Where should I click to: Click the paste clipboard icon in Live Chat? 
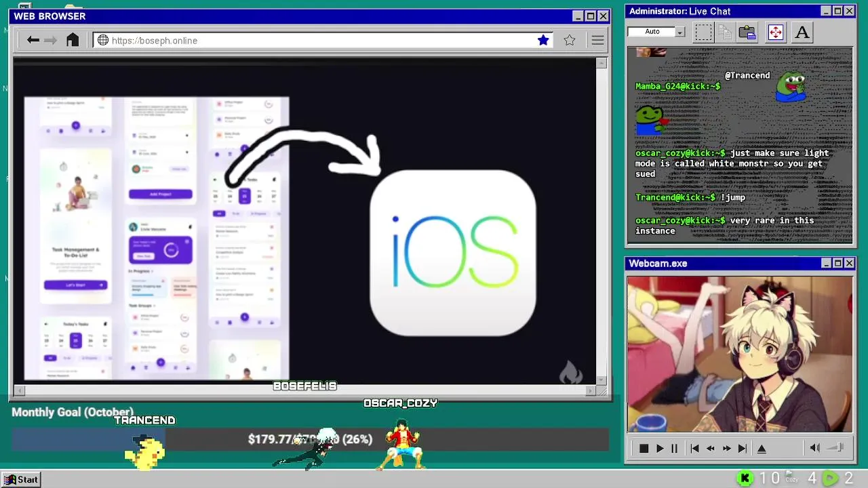(x=747, y=32)
